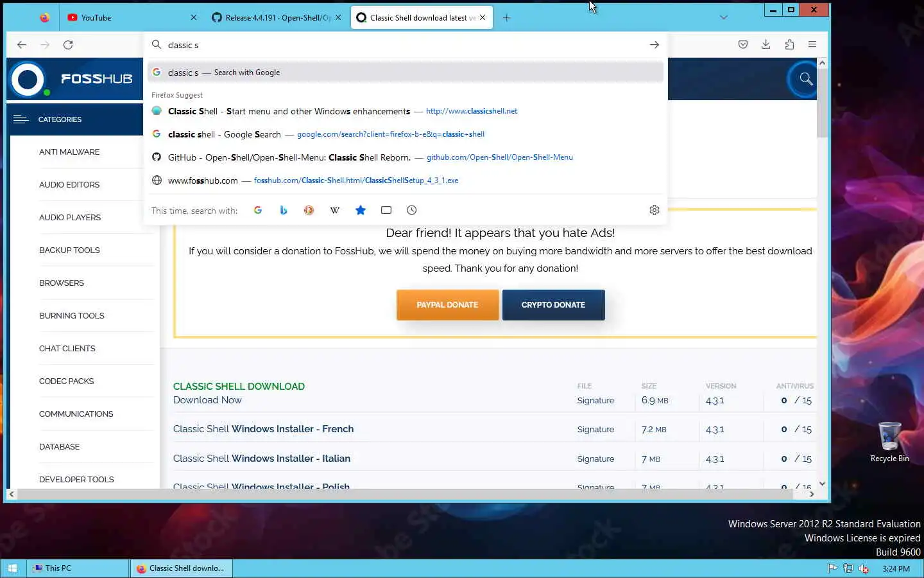Viewport: 924px width, 578px height.
Task: Open the Save to Pocket icon
Action: click(743, 45)
